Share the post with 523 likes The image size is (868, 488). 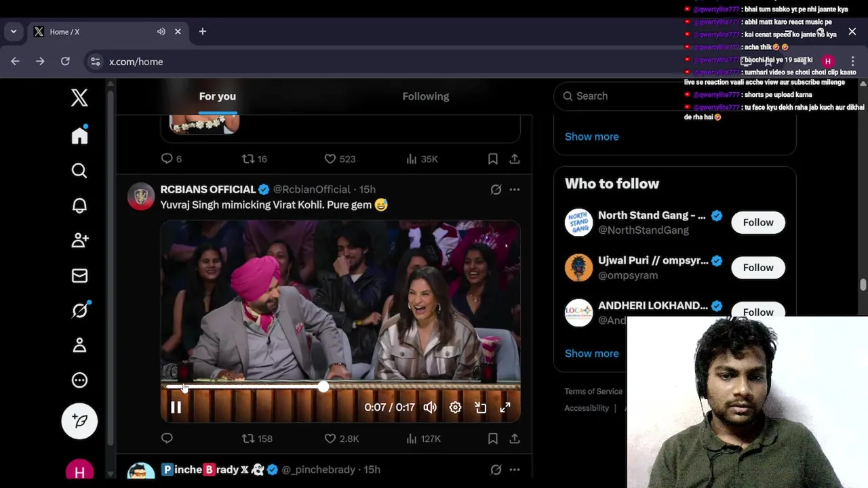pyautogui.click(x=515, y=159)
